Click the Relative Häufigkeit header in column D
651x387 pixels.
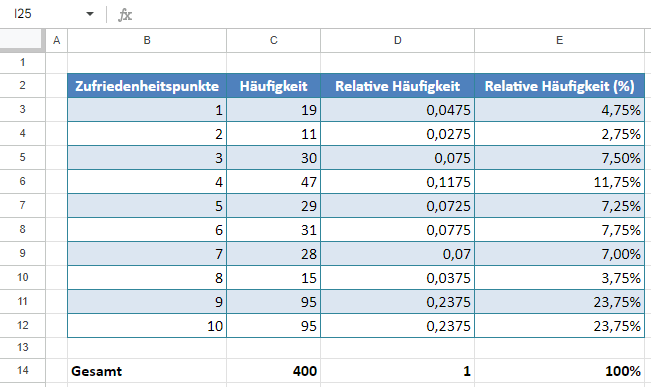pyautogui.click(x=397, y=86)
